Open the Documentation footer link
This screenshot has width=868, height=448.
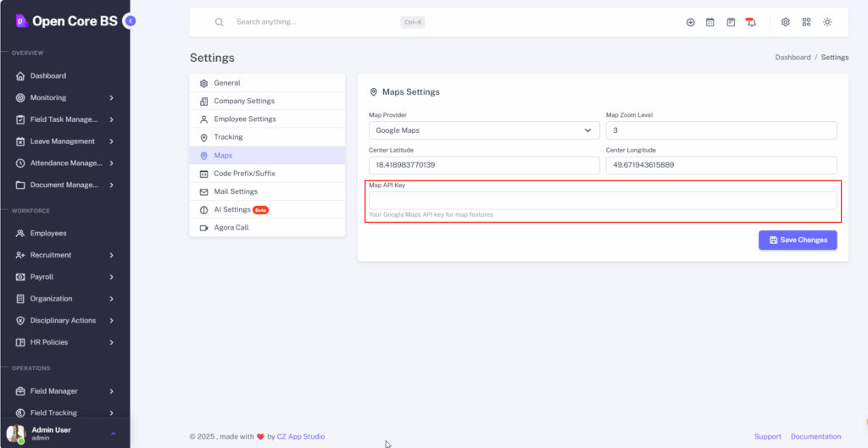pyautogui.click(x=815, y=437)
